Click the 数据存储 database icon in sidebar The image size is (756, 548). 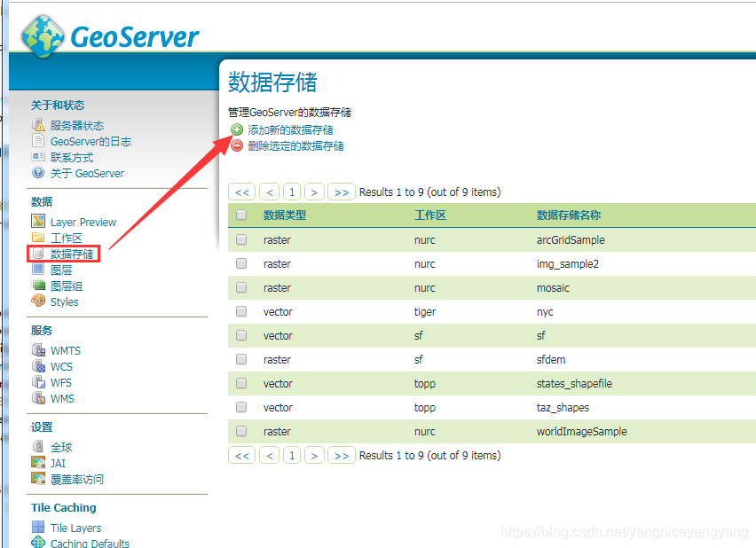pyautogui.click(x=38, y=253)
